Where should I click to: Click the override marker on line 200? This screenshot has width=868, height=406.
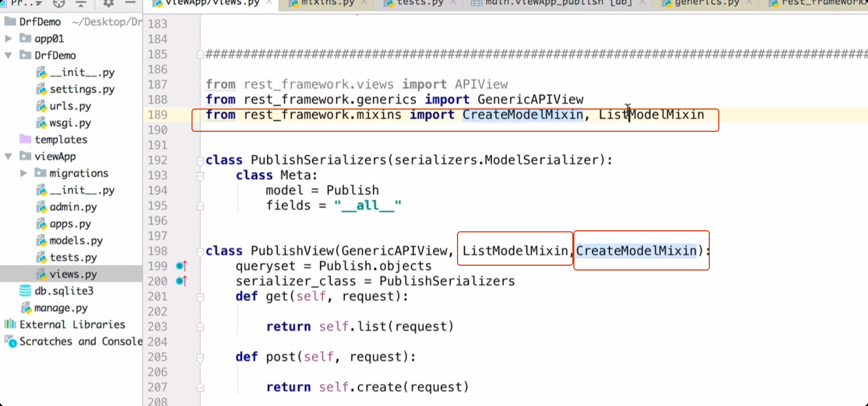[x=181, y=281]
